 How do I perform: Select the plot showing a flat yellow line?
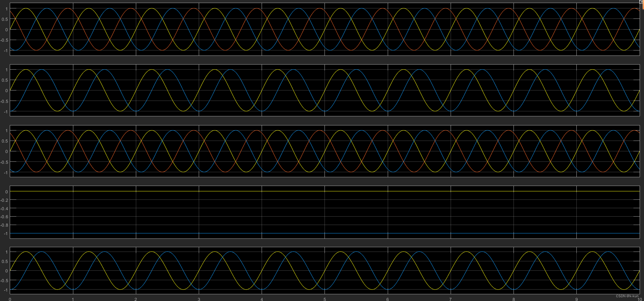325,212
